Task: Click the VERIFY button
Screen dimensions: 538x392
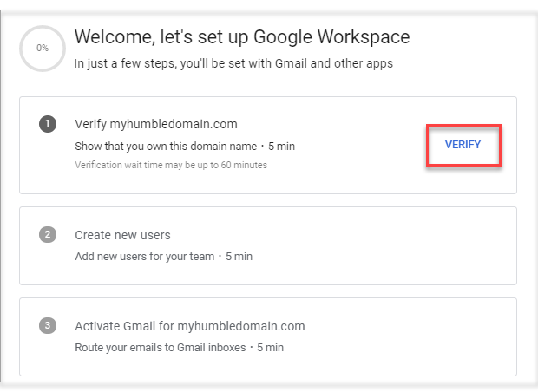Action: click(x=463, y=145)
